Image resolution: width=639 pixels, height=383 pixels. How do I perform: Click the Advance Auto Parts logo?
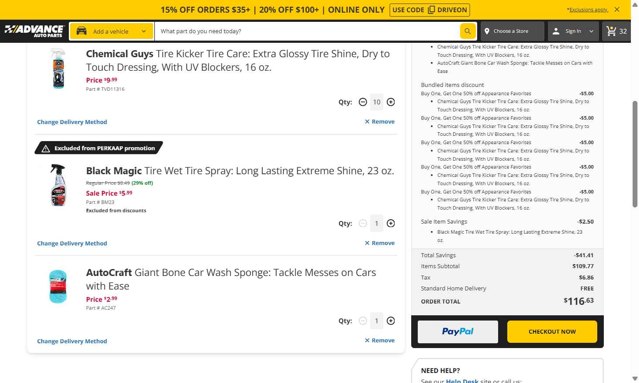[34, 31]
